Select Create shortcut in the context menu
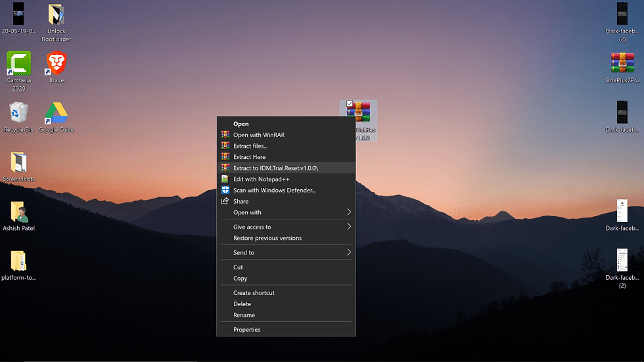This screenshot has width=644, height=362. [286, 292]
